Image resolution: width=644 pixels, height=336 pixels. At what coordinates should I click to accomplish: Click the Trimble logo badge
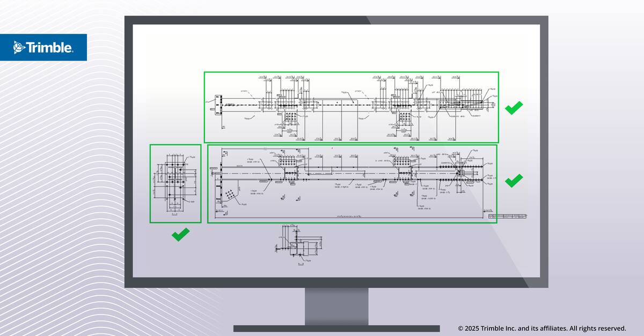[43, 47]
